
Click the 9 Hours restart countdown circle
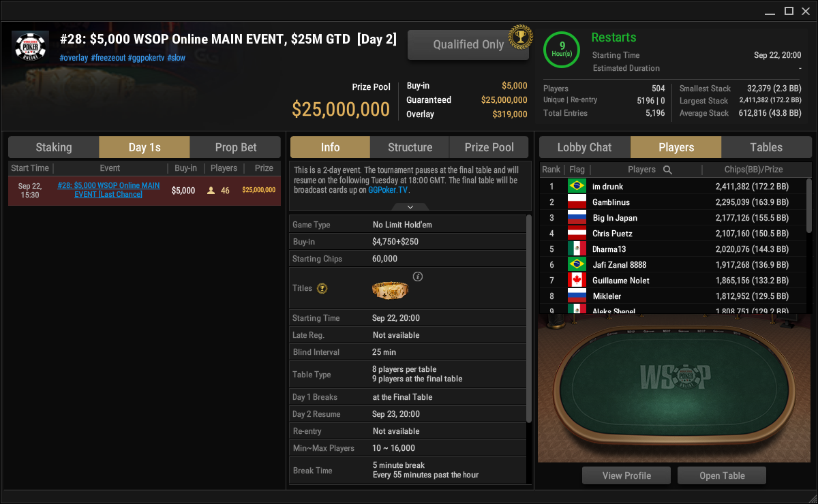click(562, 50)
